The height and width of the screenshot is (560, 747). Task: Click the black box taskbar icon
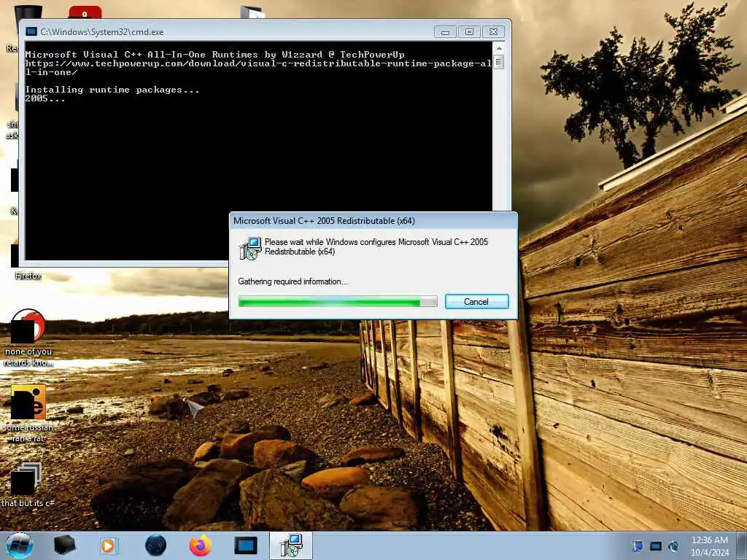pos(64,545)
